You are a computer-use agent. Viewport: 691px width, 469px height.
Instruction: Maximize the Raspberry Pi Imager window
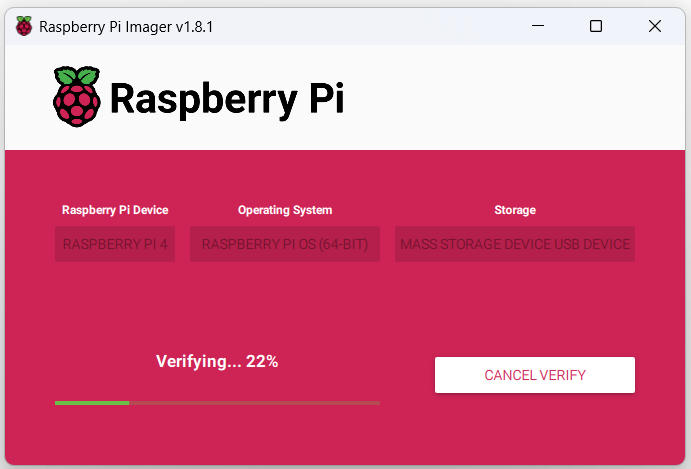pos(596,26)
